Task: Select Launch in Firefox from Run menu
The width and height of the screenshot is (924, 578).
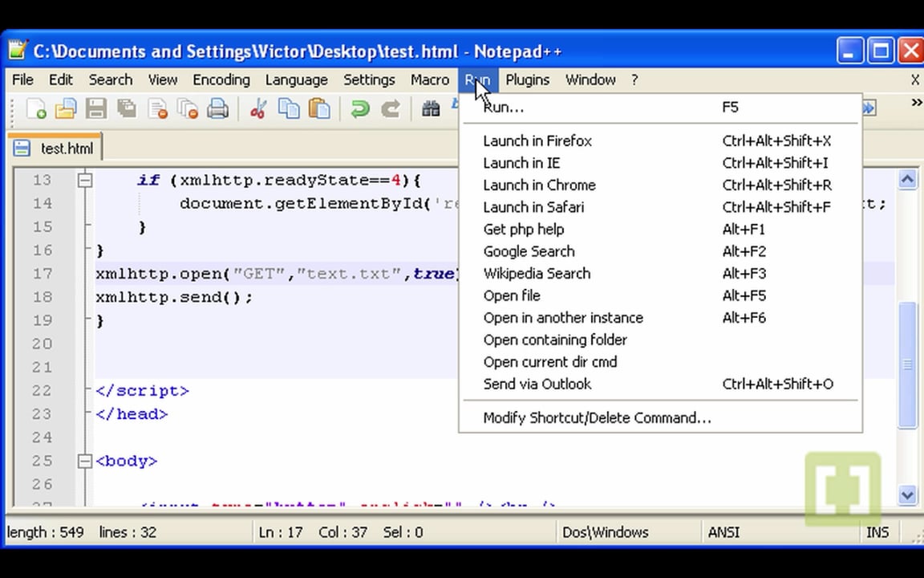Action: click(x=537, y=140)
